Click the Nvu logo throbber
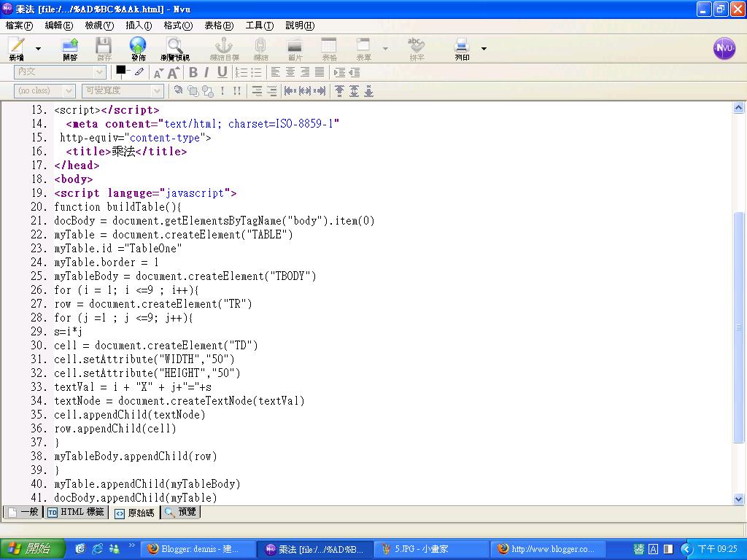747x560 pixels. coord(724,49)
